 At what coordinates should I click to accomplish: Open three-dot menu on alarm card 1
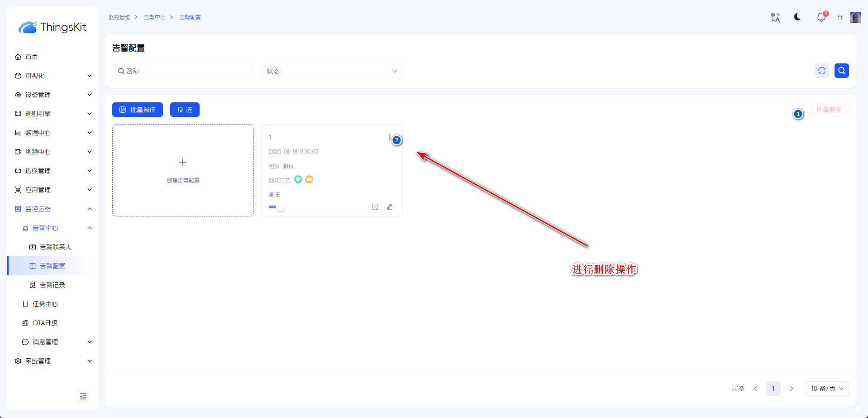pos(389,137)
